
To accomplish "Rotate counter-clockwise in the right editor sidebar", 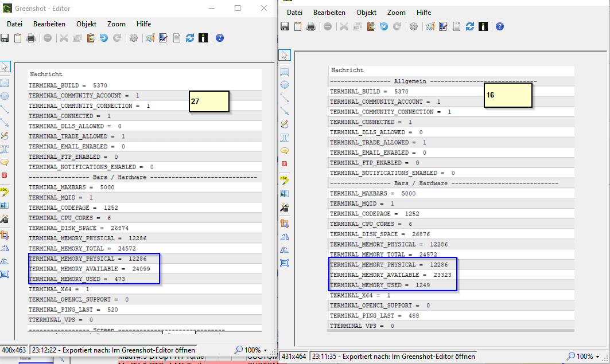I will pos(285,237).
